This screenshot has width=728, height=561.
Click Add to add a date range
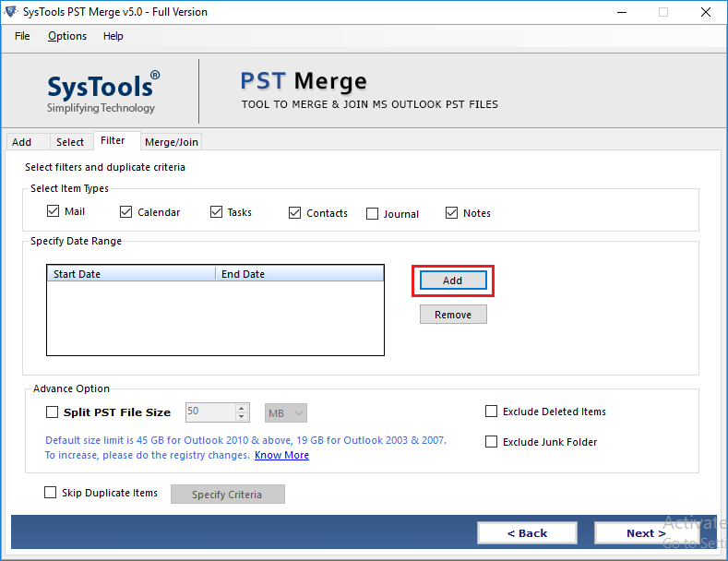point(453,280)
